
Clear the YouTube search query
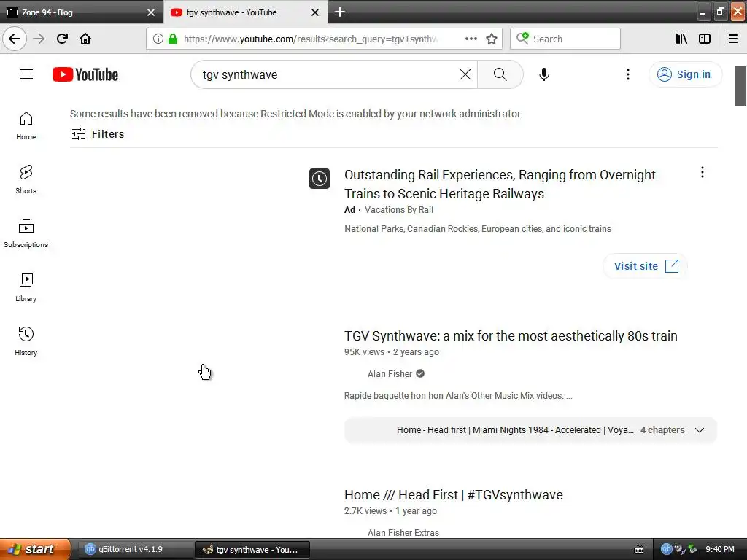pos(465,74)
